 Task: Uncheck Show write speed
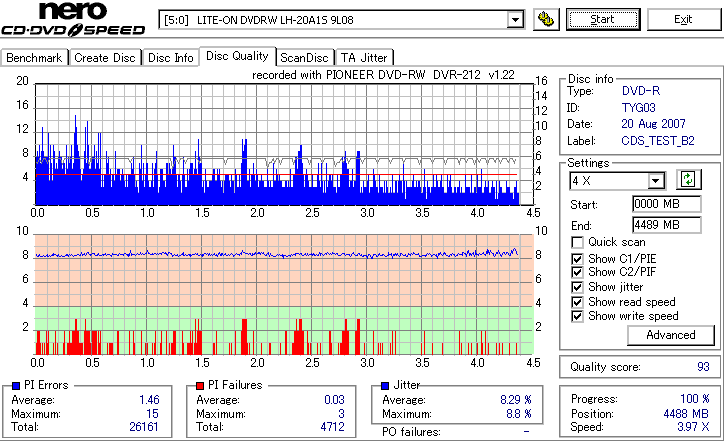click(577, 316)
